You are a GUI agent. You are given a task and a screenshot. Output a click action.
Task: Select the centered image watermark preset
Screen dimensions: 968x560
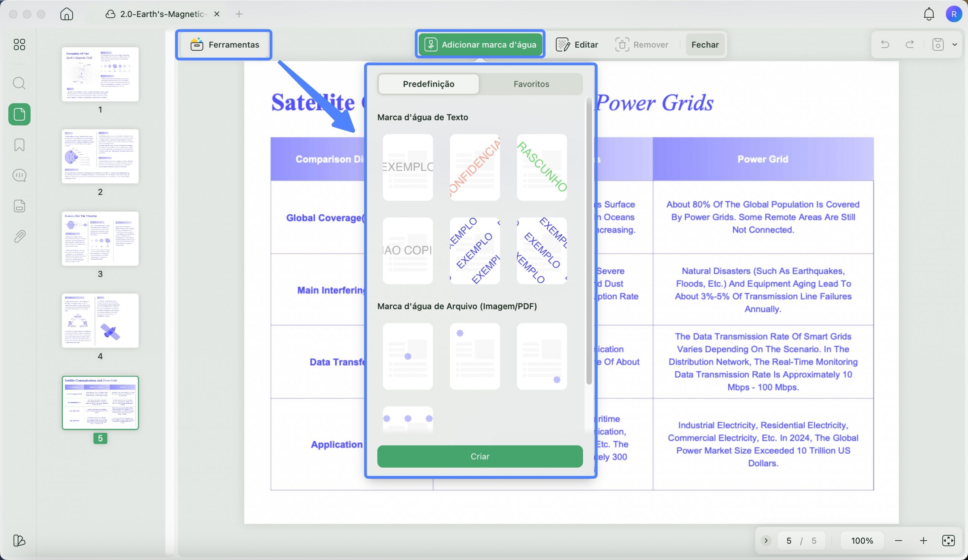click(x=408, y=357)
